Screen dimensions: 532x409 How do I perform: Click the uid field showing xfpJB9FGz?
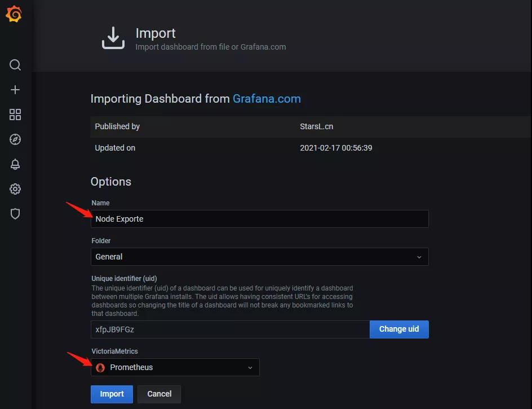point(230,329)
